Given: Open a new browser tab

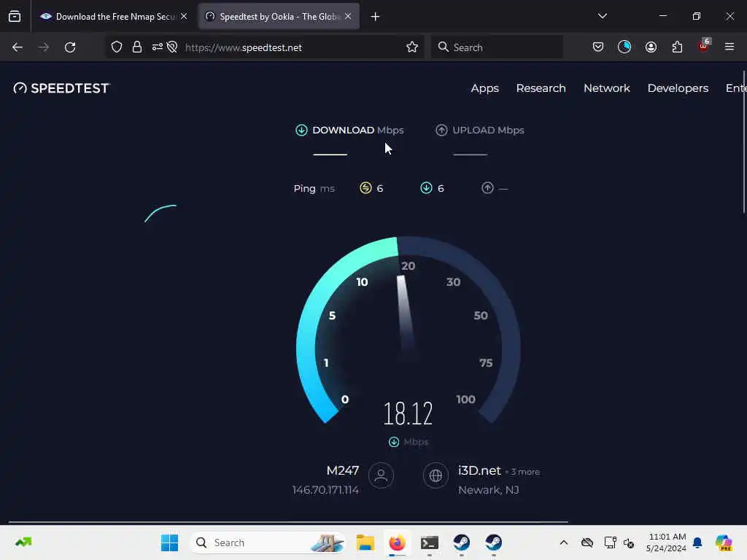Looking at the screenshot, I should [x=376, y=17].
